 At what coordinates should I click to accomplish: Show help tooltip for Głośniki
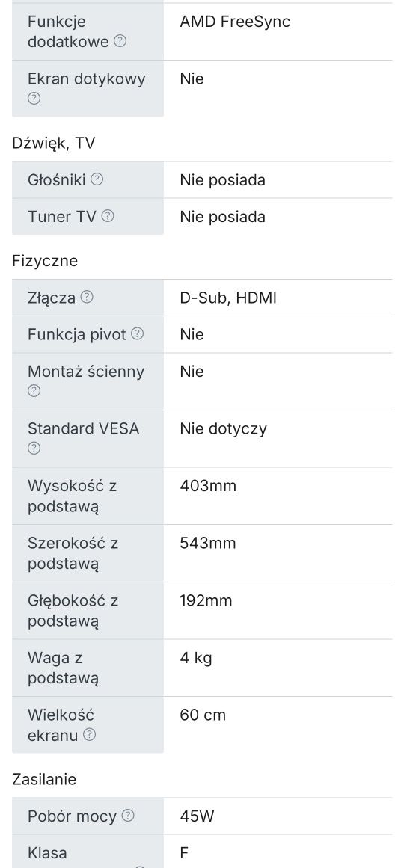(97, 179)
